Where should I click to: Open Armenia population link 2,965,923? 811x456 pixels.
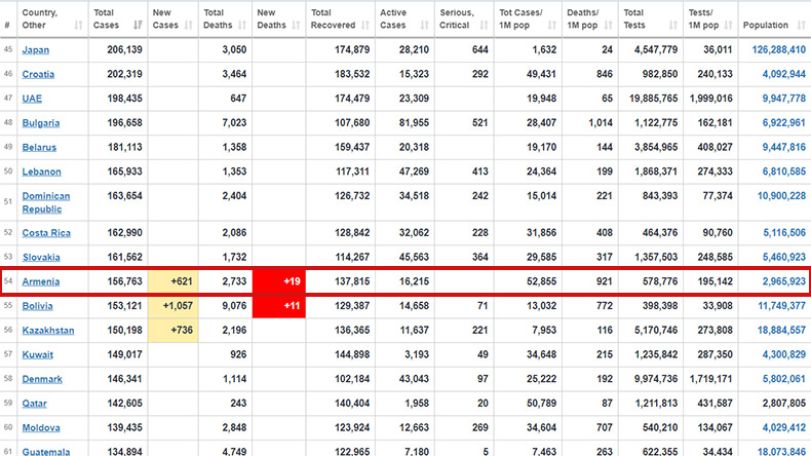(784, 281)
